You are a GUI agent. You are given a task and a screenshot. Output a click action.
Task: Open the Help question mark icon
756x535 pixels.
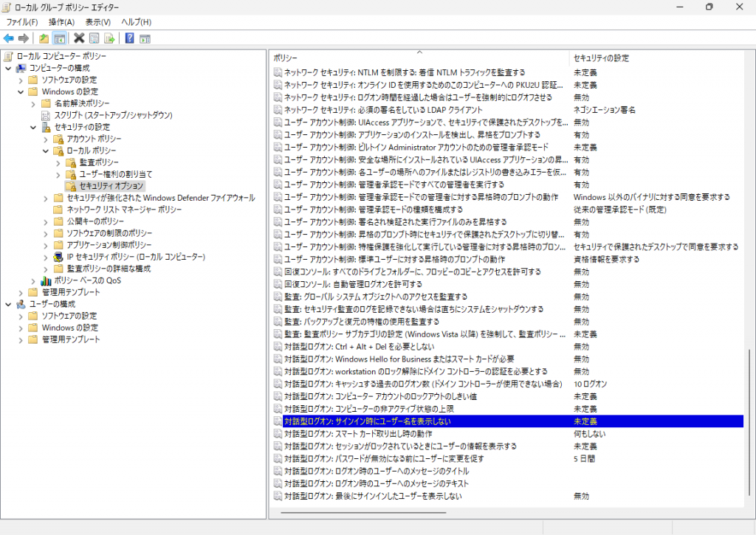130,38
